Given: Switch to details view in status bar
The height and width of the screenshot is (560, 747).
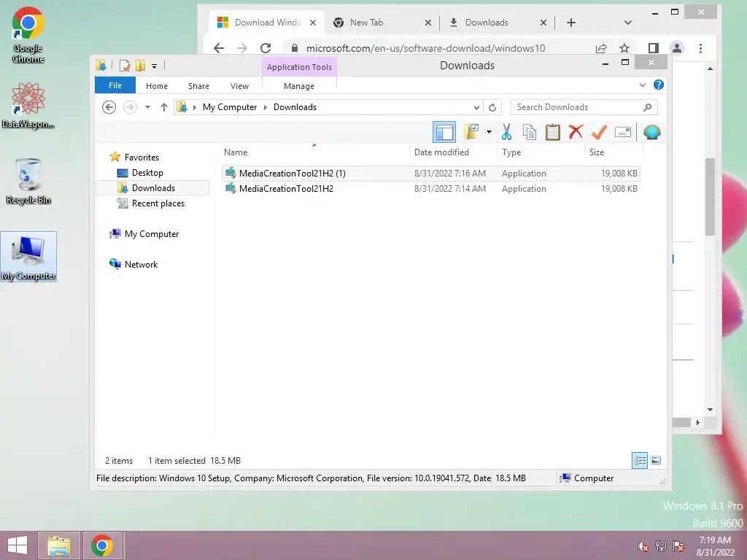Looking at the screenshot, I should coord(640,460).
